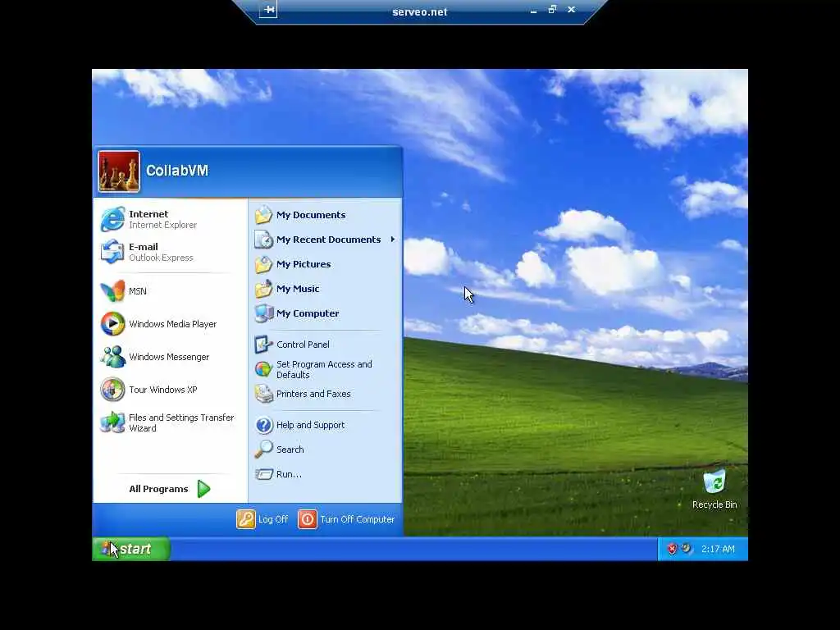Image resolution: width=840 pixels, height=630 pixels.
Task: Open My Music folder icon
Action: click(263, 289)
